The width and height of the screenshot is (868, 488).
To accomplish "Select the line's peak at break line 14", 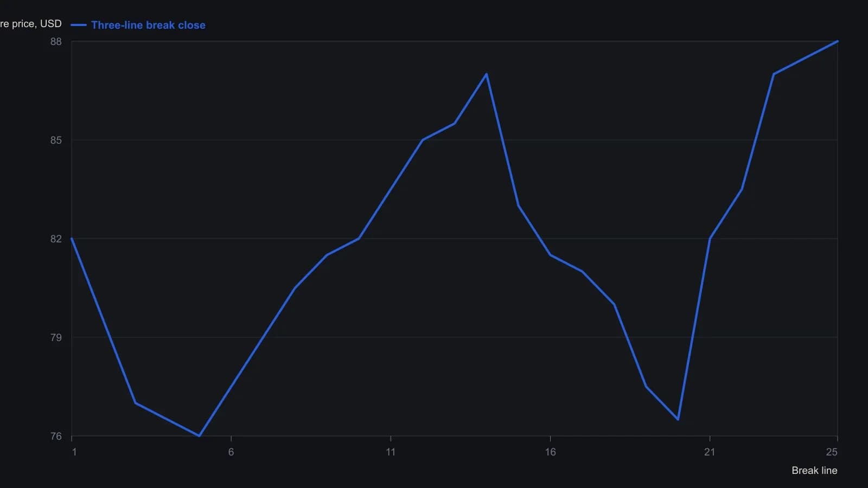I will pyautogui.click(x=487, y=74).
